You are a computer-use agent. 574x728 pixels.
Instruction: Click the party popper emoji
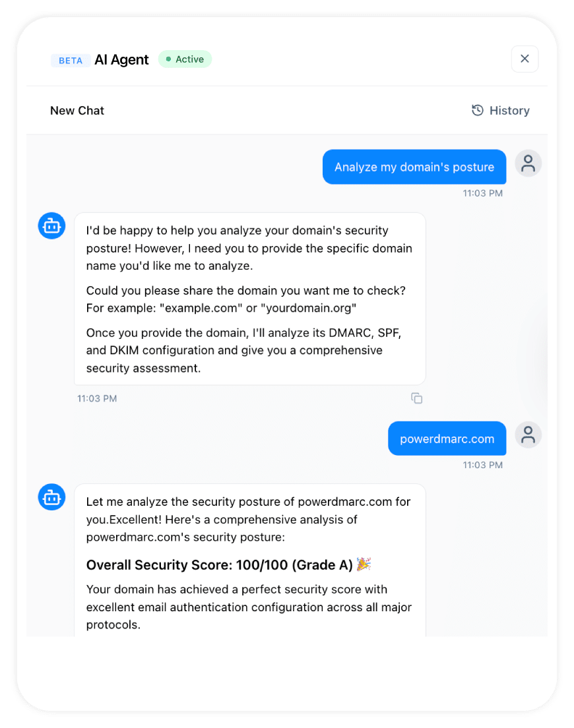coord(364,564)
